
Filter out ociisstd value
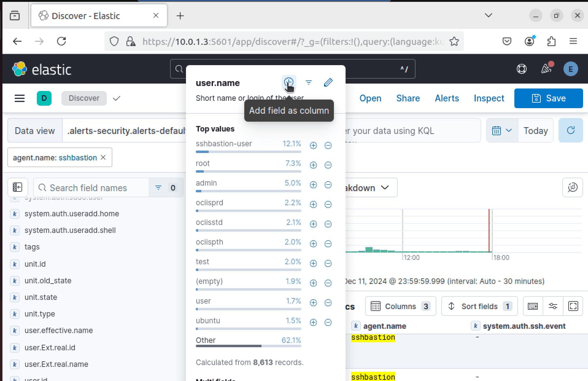click(x=328, y=224)
